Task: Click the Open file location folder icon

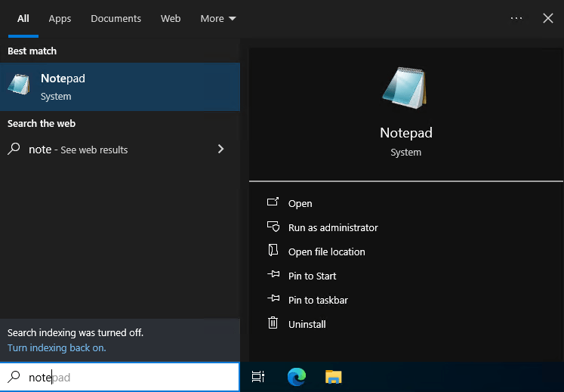Action: (x=273, y=250)
